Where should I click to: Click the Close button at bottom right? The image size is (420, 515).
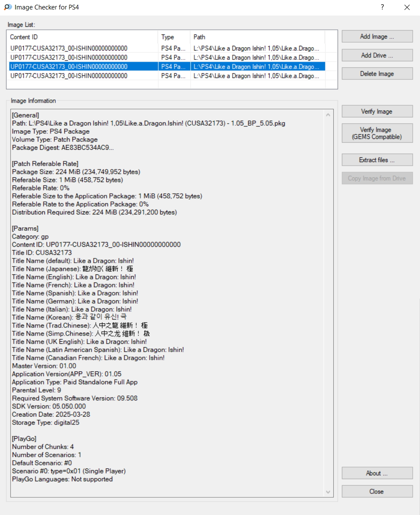click(x=377, y=491)
